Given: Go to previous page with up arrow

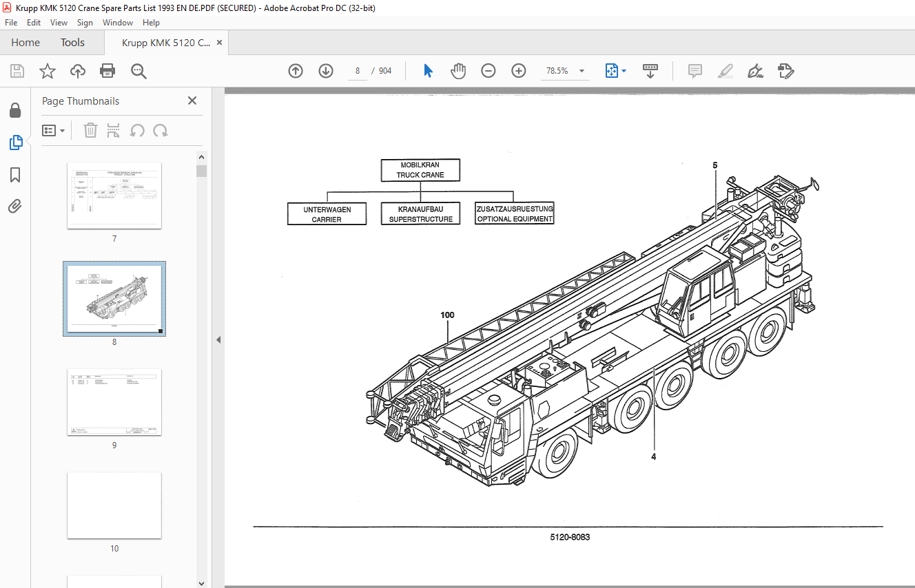Looking at the screenshot, I should coord(296,71).
